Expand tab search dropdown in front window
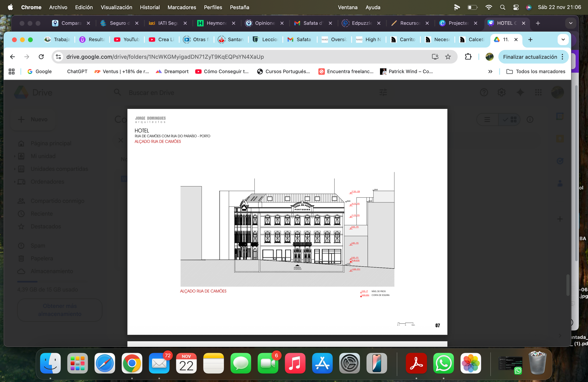588x382 pixels. [x=563, y=40]
